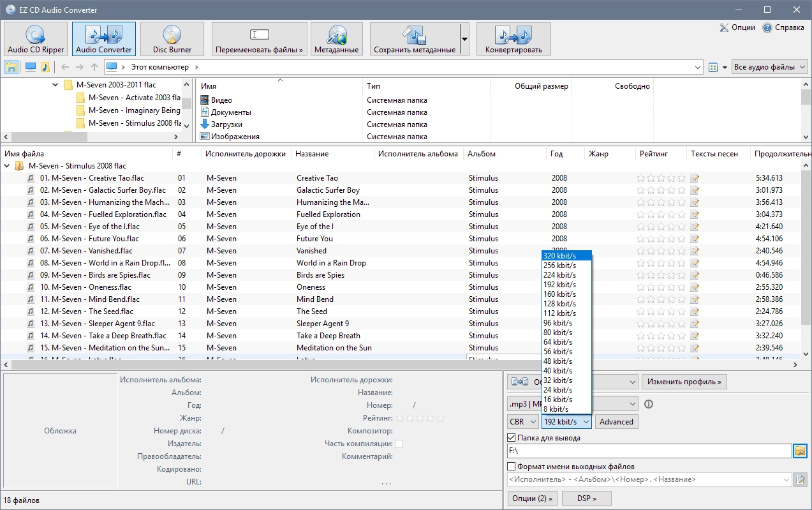The width and height of the screenshot is (812, 510).
Task: Toggle the folder tree pane icon
Action: [x=11, y=67]
